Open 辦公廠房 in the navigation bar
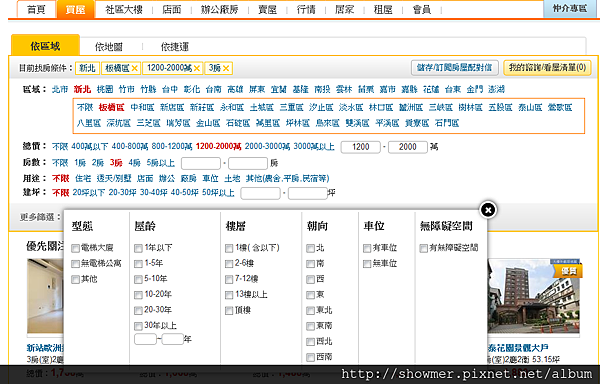600x384 pixels. (x=220, y=10)
